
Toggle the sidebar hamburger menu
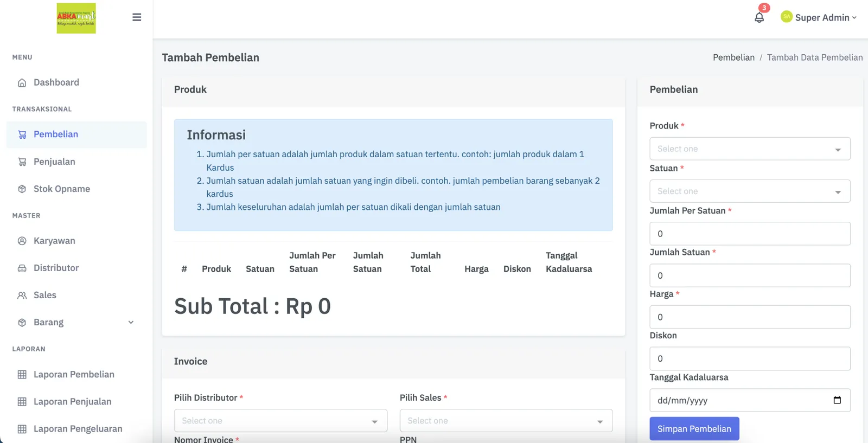(x=137, y=17)
